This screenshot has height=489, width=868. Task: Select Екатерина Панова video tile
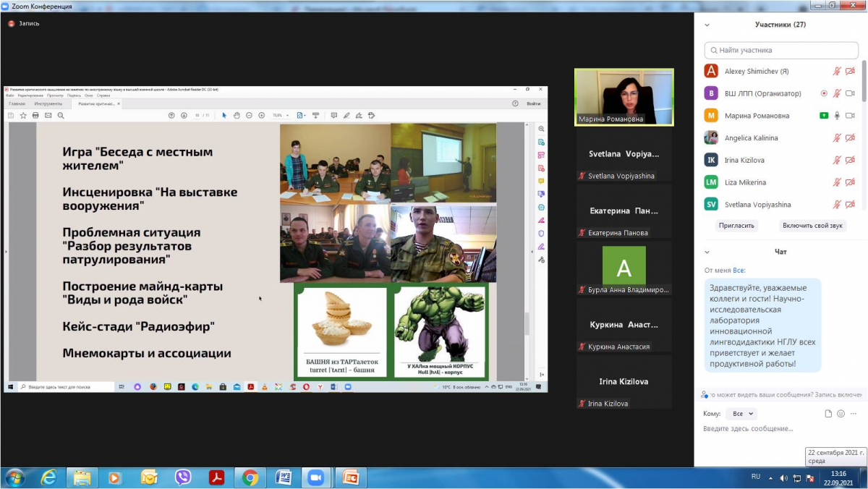[x=624, y=211]
